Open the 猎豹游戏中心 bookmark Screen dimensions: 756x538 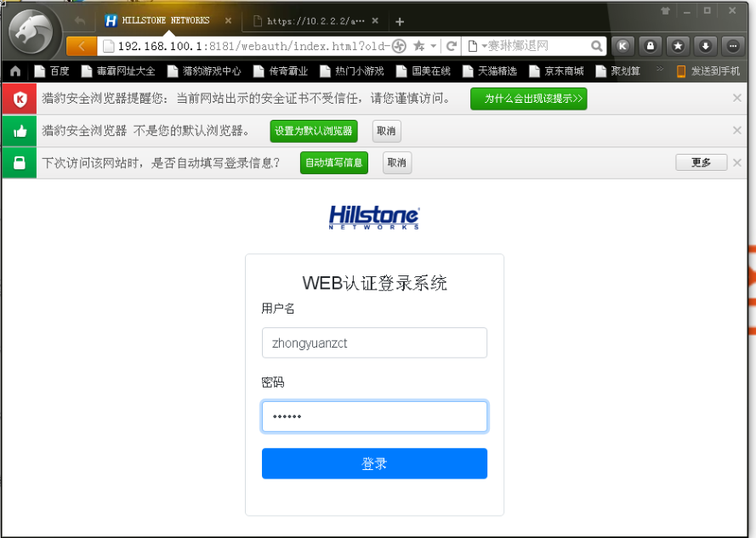pos(204,71)
